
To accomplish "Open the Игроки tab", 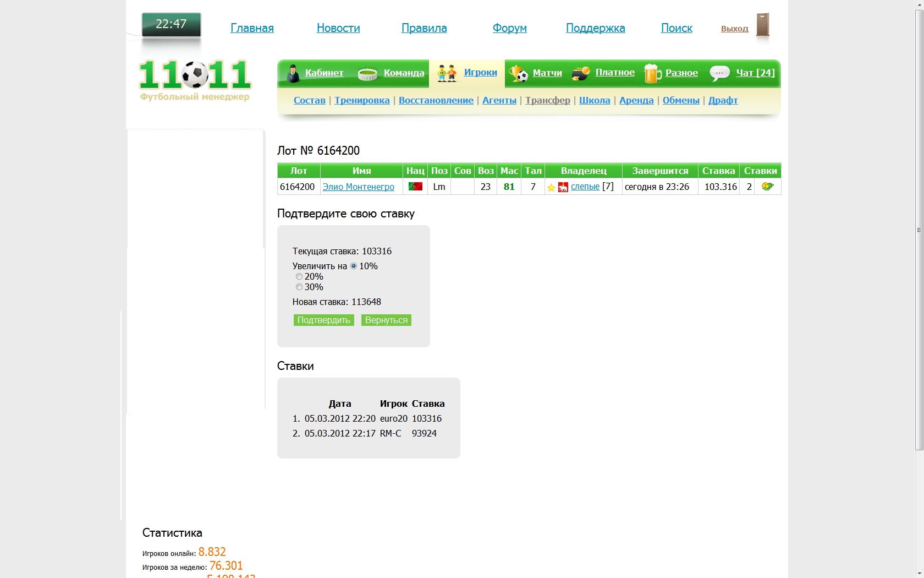I will 480,73.
